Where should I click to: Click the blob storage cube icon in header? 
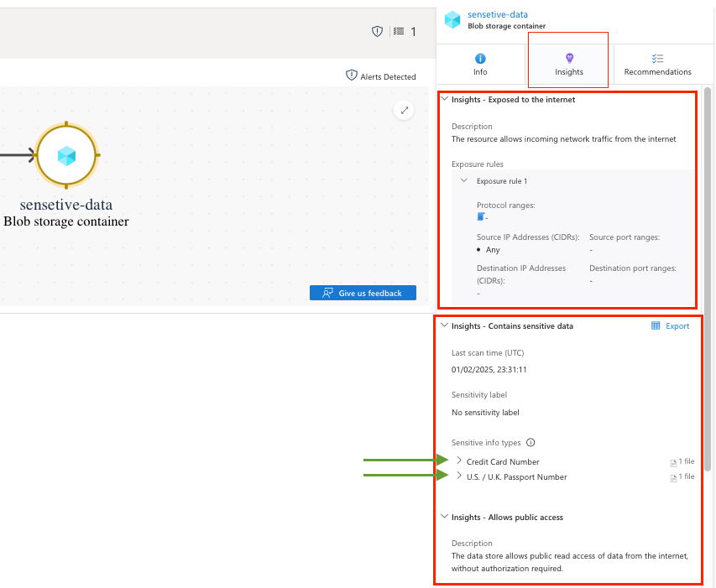coord(452,20)
